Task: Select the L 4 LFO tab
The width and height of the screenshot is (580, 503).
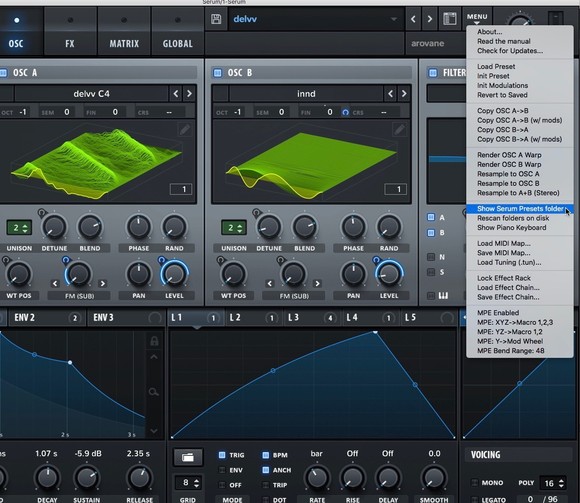Action: [370, 317]
